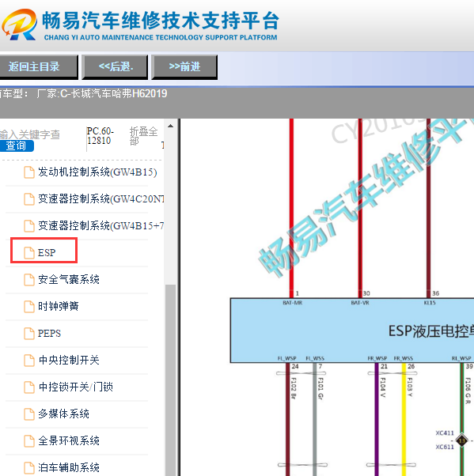This screenshot has height=476, width=474.
Task: Click the FR_WSP pin 21 label
Action: (377, 358)
